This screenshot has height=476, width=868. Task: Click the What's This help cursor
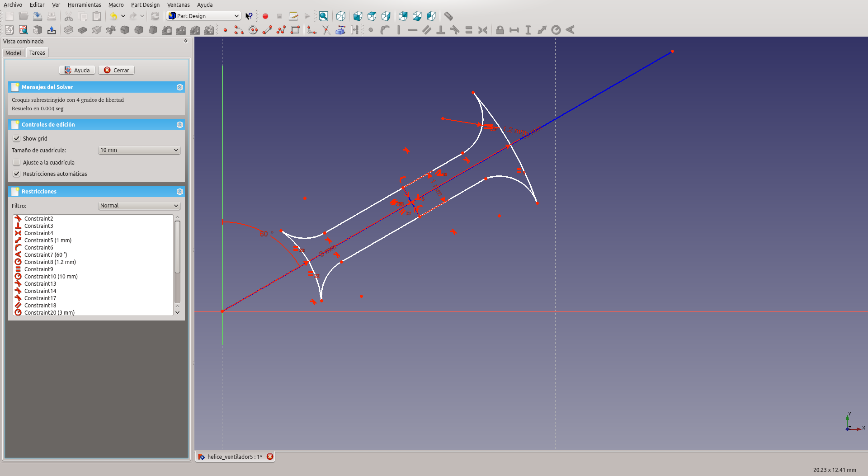pos(249,16)
